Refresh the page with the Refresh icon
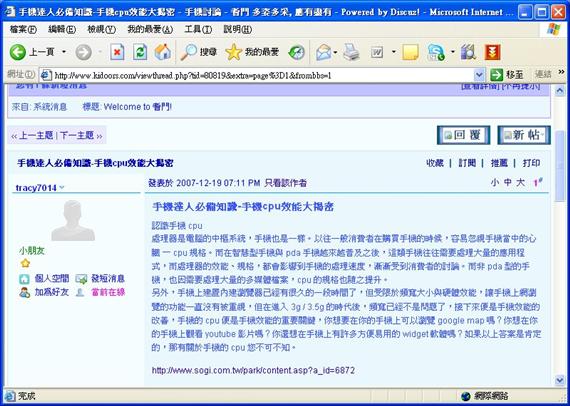 (140, 53)
